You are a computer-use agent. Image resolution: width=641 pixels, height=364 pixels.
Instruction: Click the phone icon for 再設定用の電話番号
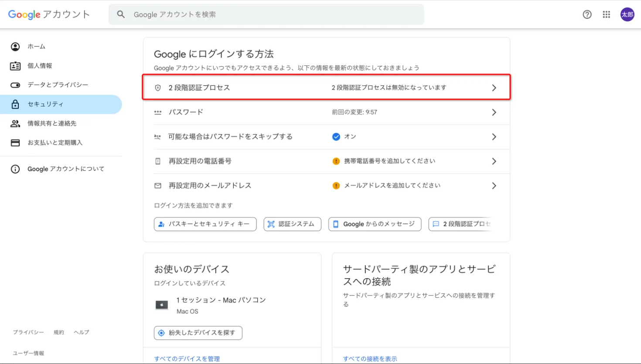(x=158, y=161)
